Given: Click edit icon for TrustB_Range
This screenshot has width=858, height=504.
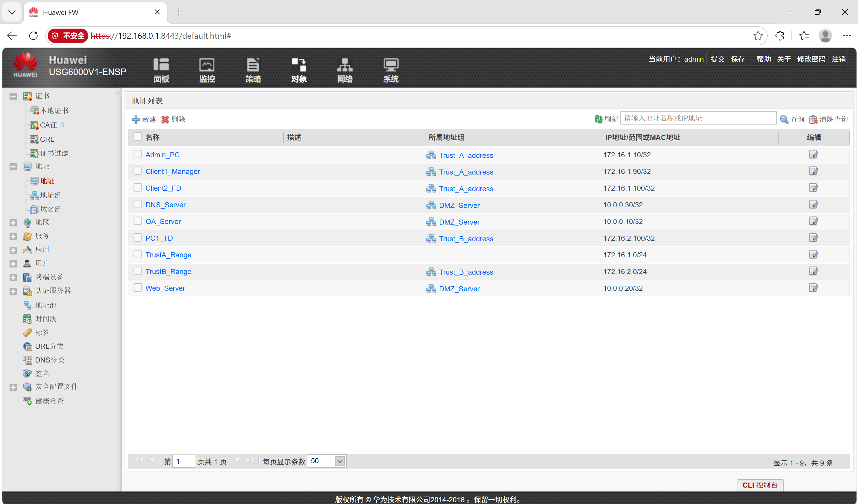Looking at the screenshot, I should tap(813, 271).
